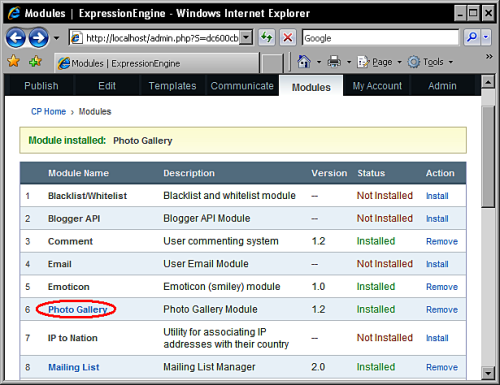Open the Photo Gallery module link
This screenshot has width=500, height=385.
[77, 309]
